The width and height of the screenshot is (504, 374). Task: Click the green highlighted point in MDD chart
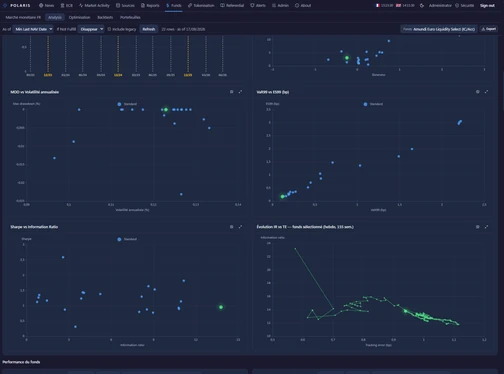click(x=166, y=110)
